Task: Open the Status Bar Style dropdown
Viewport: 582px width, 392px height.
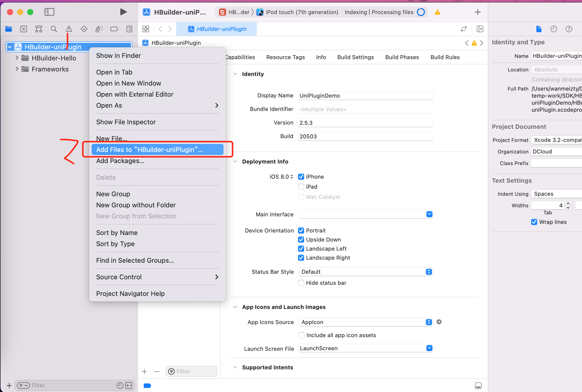Action: click(365, 272)
